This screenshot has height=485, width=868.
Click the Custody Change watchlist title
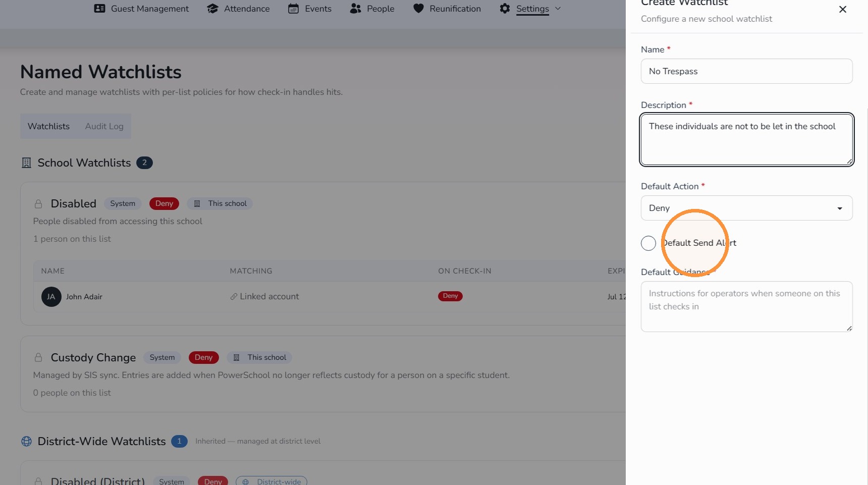coord(93,358)
